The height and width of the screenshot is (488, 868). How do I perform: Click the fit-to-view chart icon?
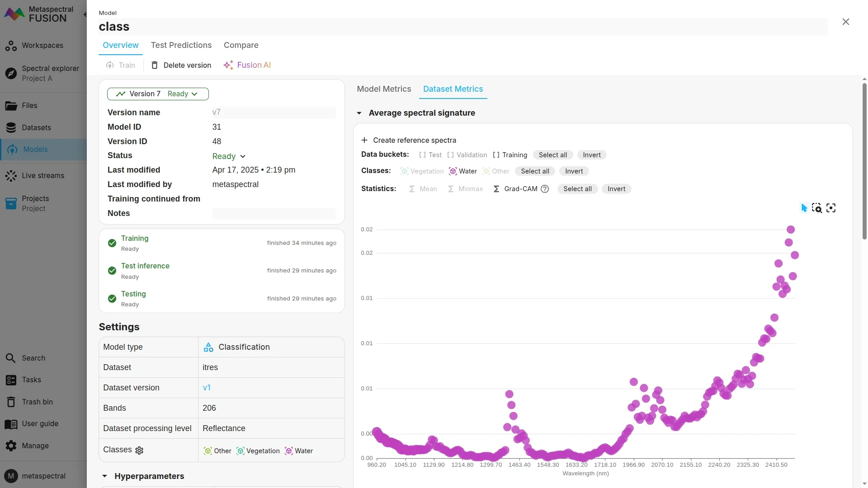click(831, 208)
